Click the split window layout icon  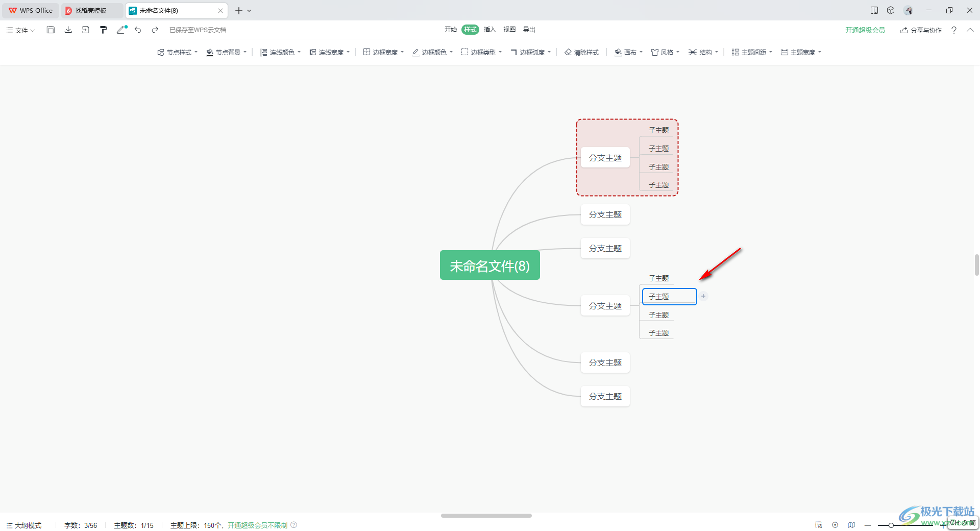(874, 10)
